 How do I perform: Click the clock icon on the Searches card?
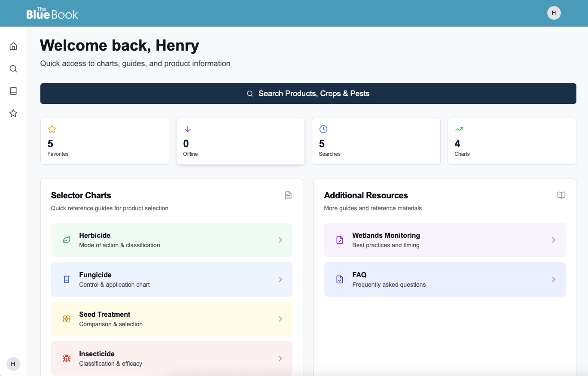tap(323, 129)
